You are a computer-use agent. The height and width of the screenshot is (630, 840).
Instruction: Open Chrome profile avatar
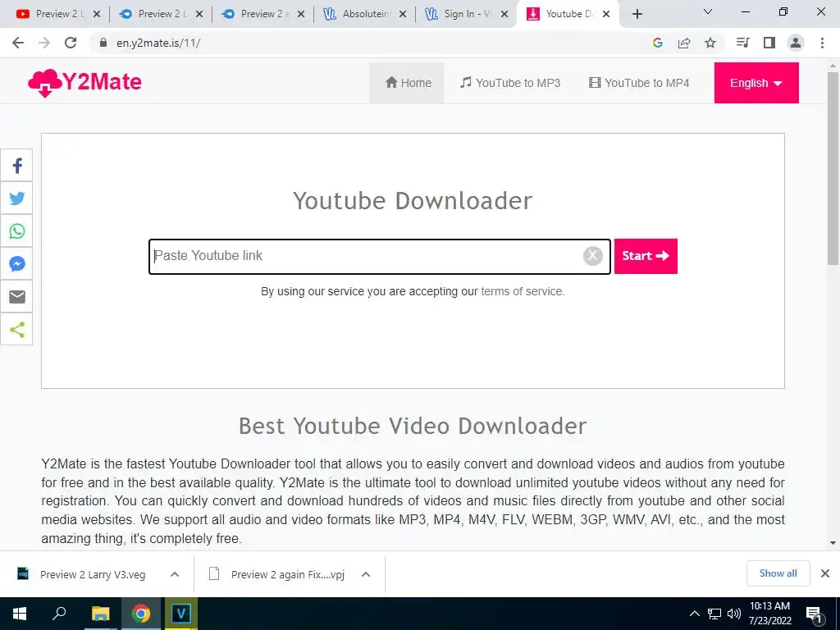click(x=796, y=43)
